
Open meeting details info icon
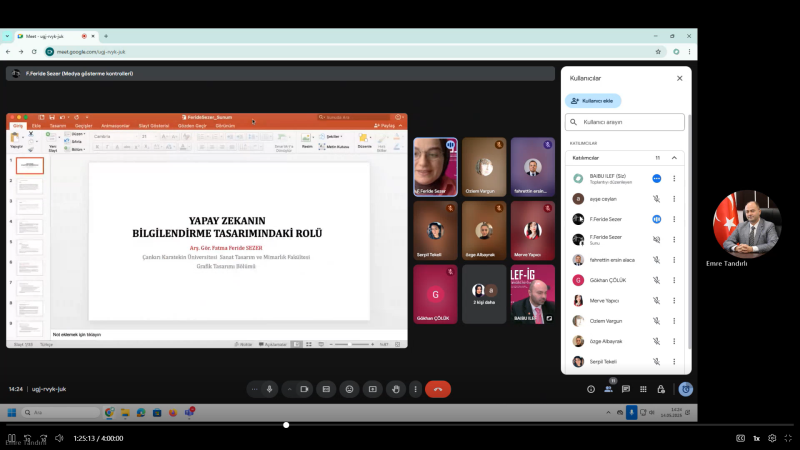pos(591,389)
